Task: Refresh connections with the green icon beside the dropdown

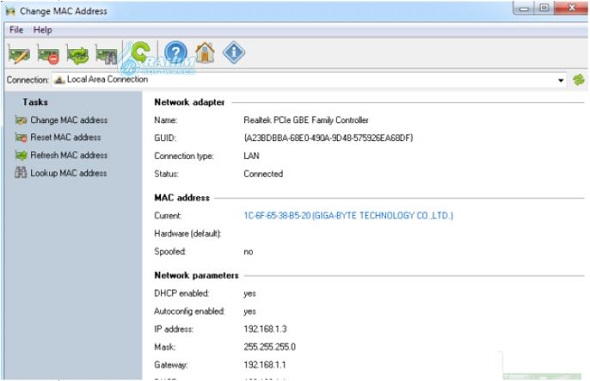Action: click(x=579, y=80)
